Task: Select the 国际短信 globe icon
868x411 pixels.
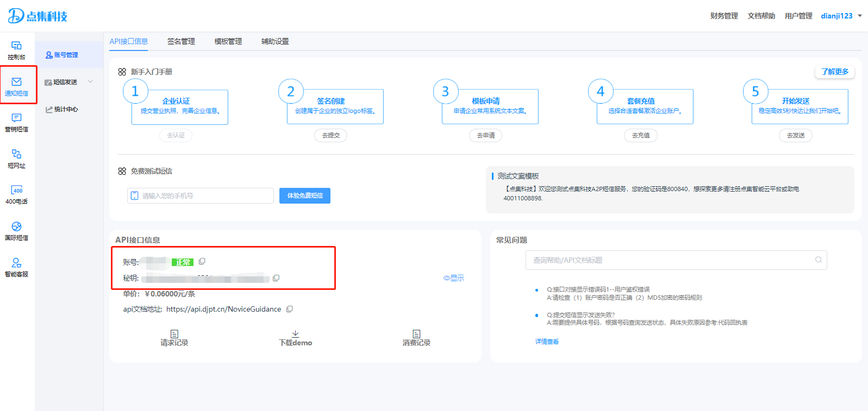Action: (16, 227)
